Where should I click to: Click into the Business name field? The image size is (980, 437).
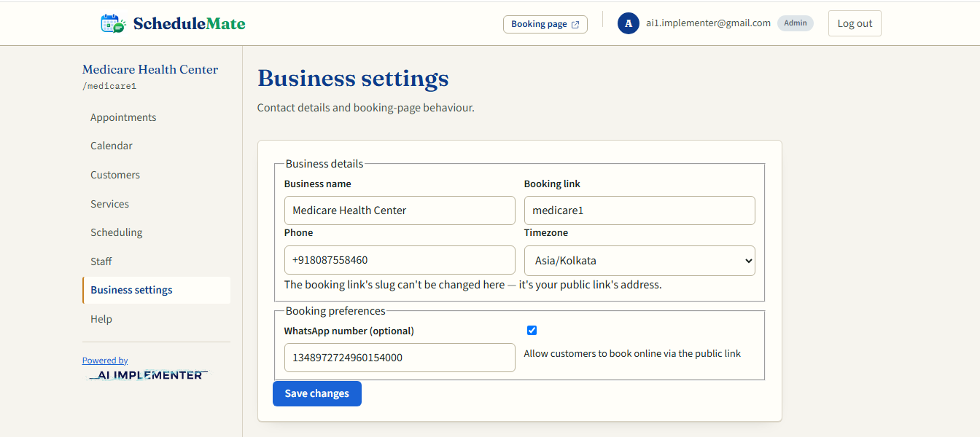400,210
